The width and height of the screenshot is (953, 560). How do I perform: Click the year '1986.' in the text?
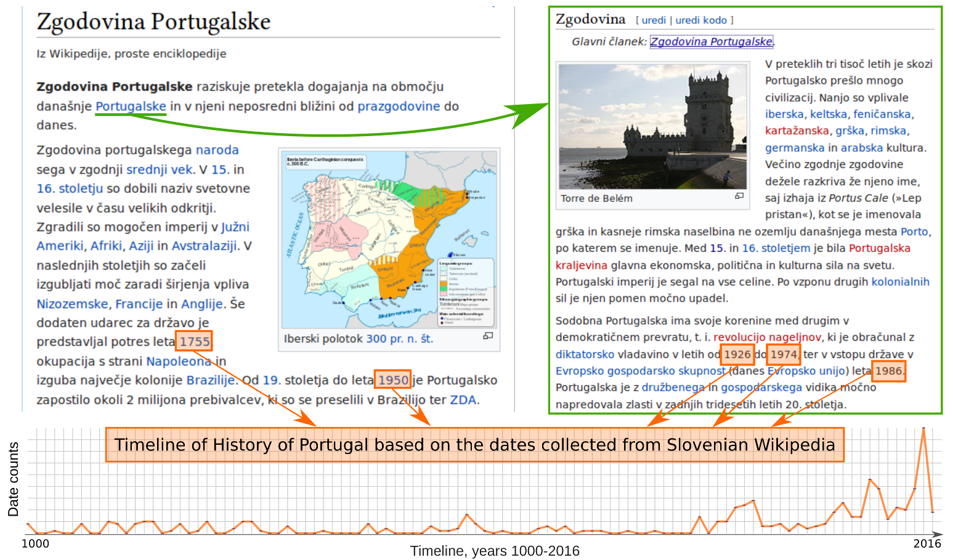pyautogui.click(x=889, y=371)
